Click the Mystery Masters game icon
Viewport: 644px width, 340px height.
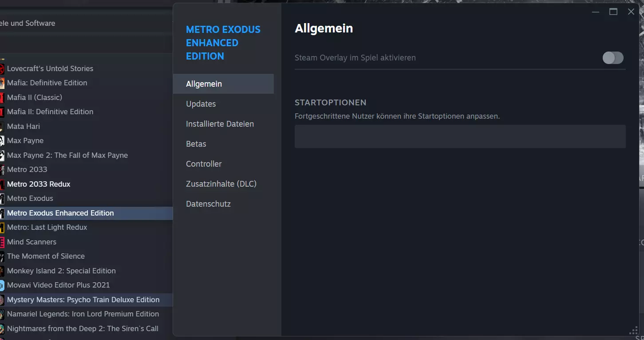(x=2, y=300)
